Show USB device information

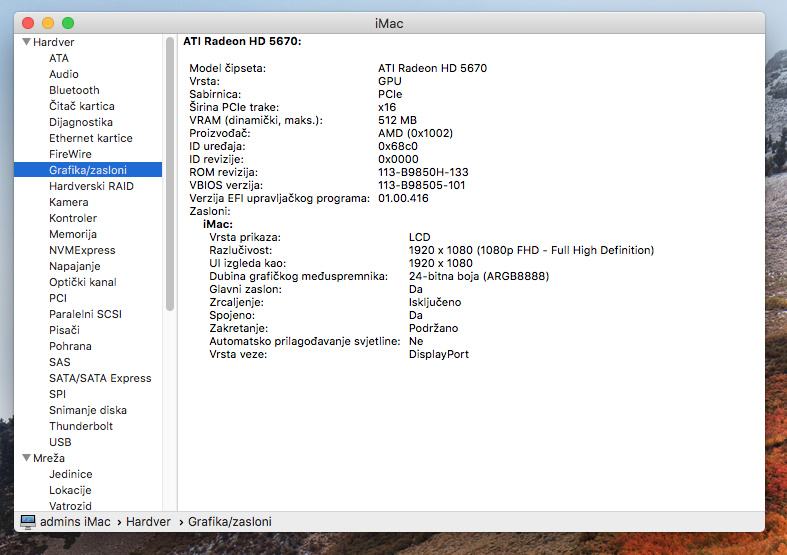coord(60,442)
